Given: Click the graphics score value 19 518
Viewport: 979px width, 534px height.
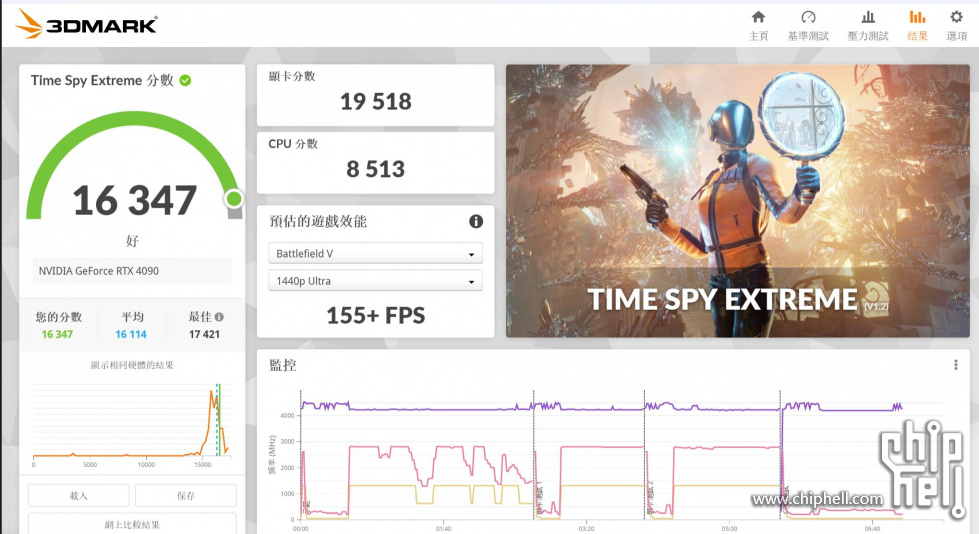Looking at the screenshot, I should (x=375, y=101).
